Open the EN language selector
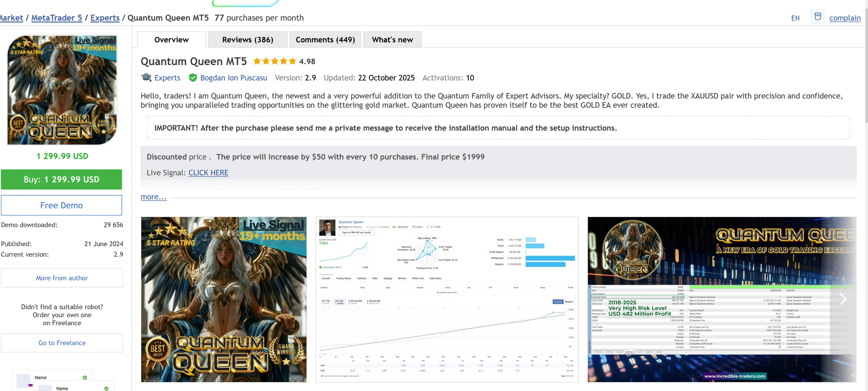868x391 pixels. [795, 18]
